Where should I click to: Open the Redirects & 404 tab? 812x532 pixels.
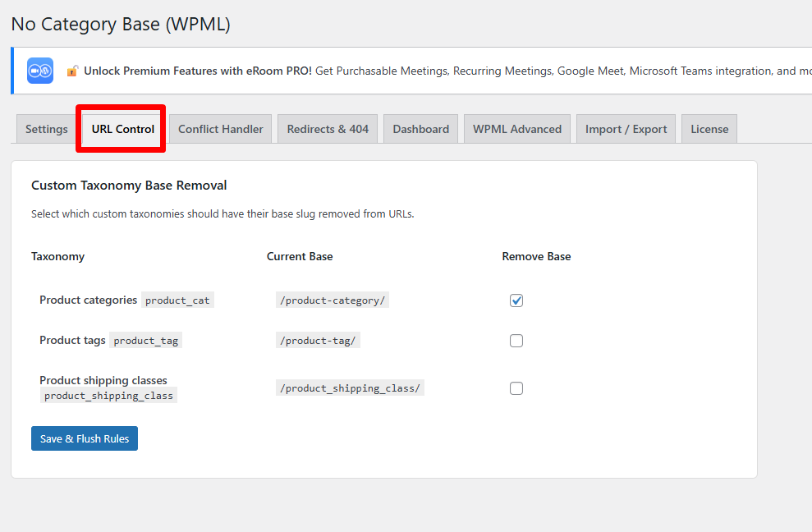tap(328, 129)
